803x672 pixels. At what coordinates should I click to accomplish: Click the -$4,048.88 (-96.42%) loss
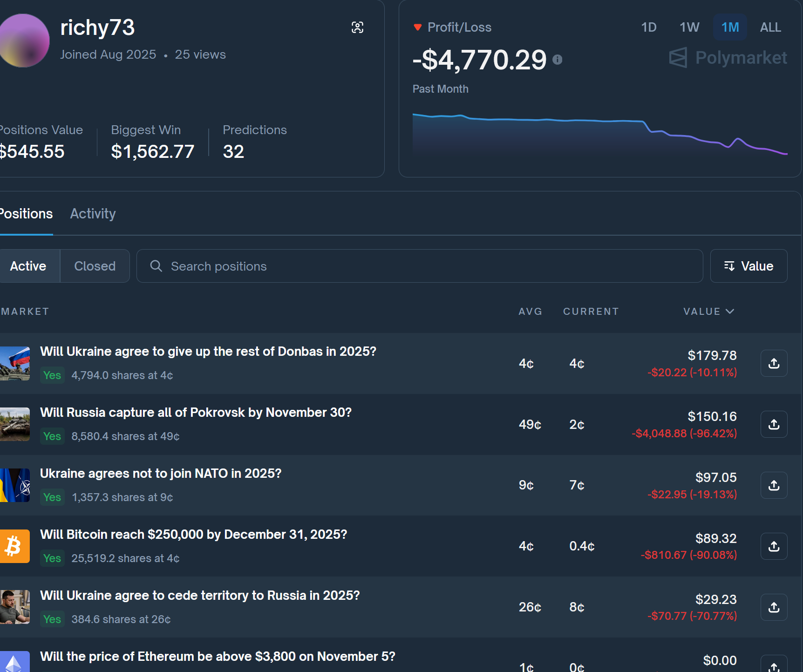[684, 434]
